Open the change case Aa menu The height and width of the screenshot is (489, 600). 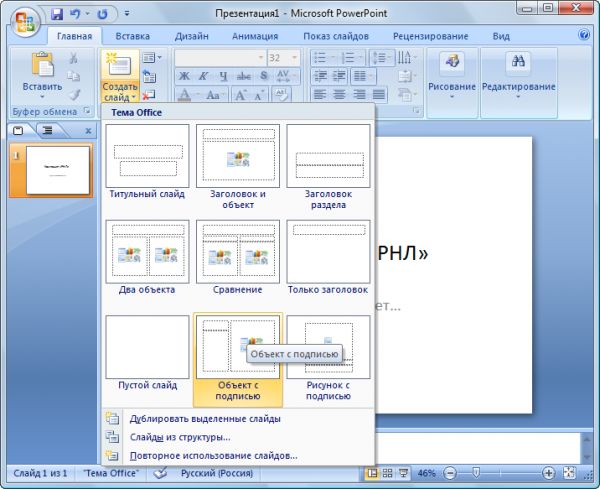[215, 95]
